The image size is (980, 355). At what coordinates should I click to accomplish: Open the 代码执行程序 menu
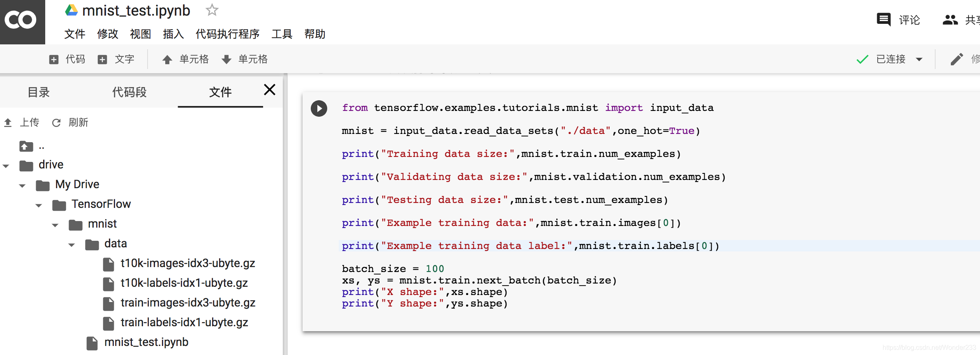pyautogui.click(x=228, y=34)
